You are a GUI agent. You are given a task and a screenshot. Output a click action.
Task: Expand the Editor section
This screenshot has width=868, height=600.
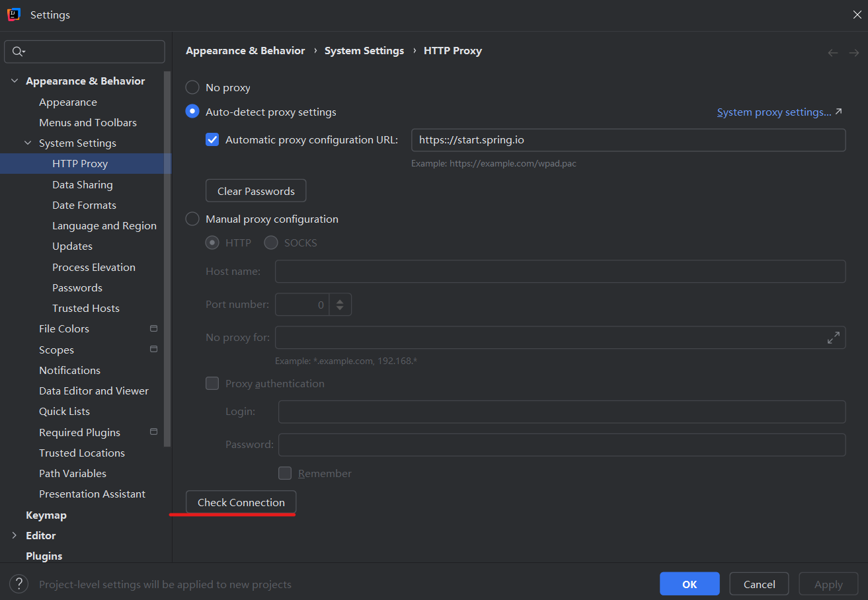click(13, 535)
